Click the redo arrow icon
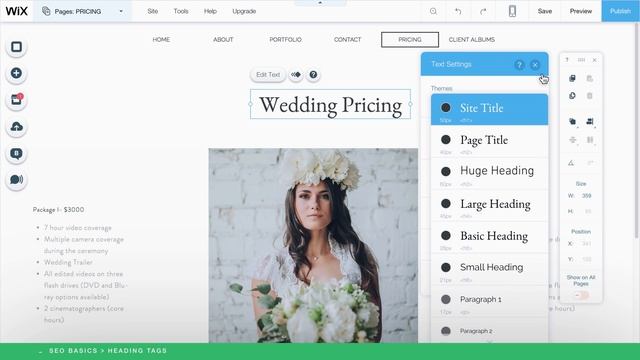640x360 pixels. (x=483, y=11)
